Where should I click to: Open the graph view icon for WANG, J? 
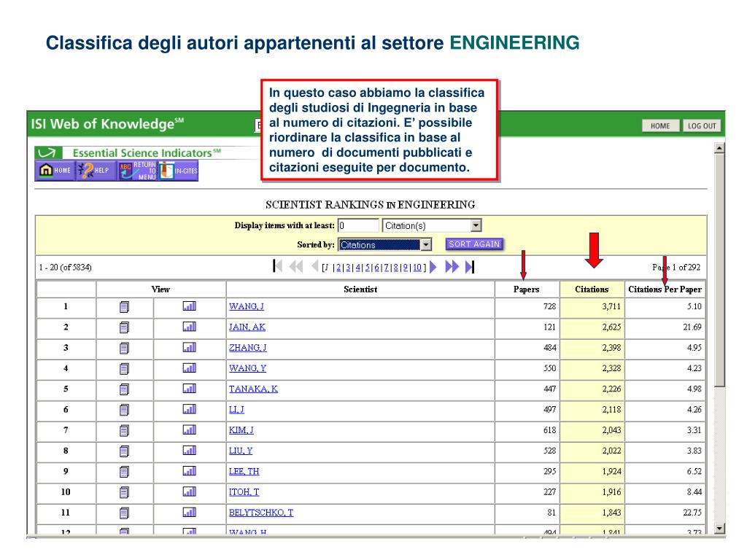pyautogui.click(x=190, y=306)
